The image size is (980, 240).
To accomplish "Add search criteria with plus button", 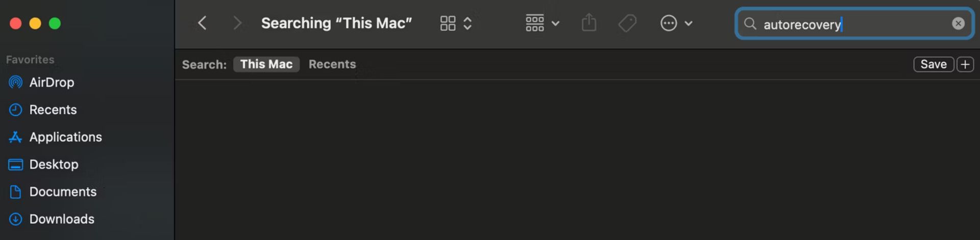I will click(965, 64).
